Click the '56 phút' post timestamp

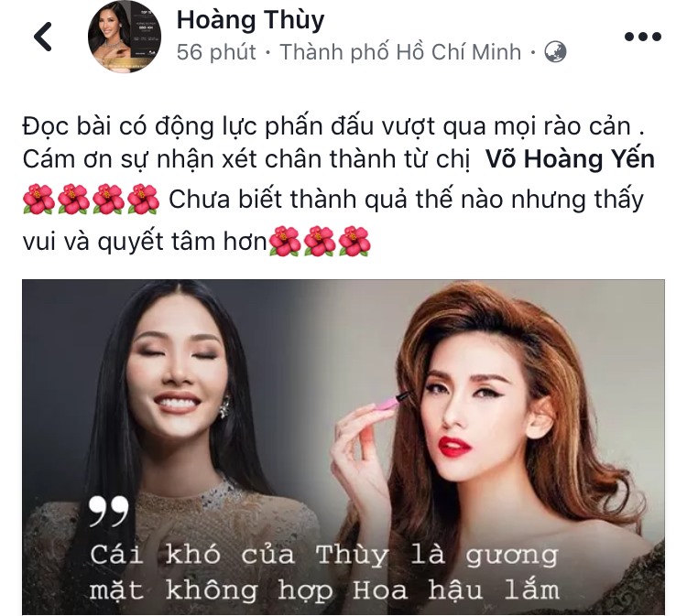(216, 52)
